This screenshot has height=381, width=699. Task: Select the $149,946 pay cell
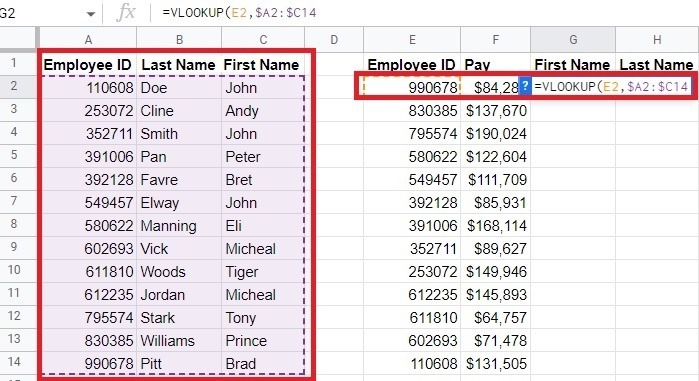495,272
